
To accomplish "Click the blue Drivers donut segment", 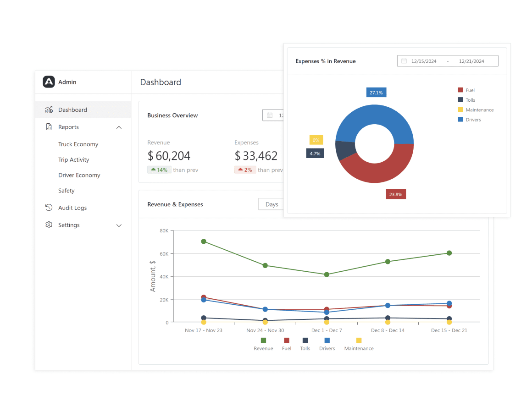I will pyautogui.click(x=375, y=115).
